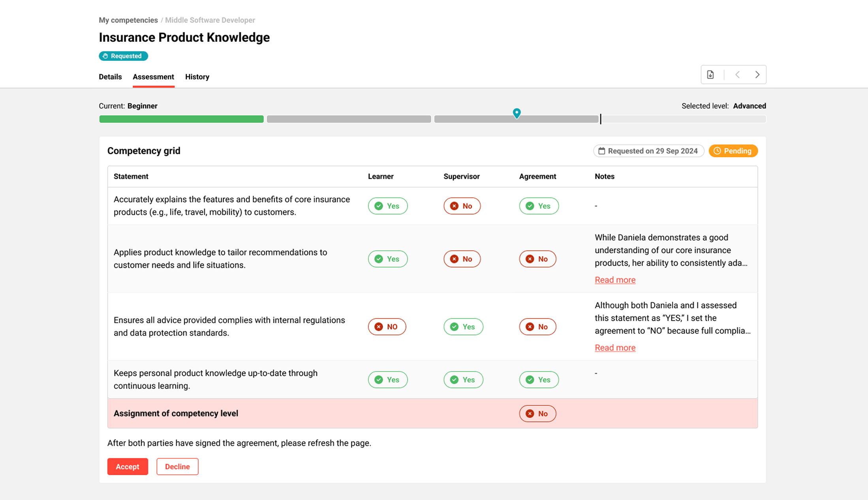The width and height of the screenshot is (868, 500).
Task: Accept the competency assessment
Action: point(128,466)
